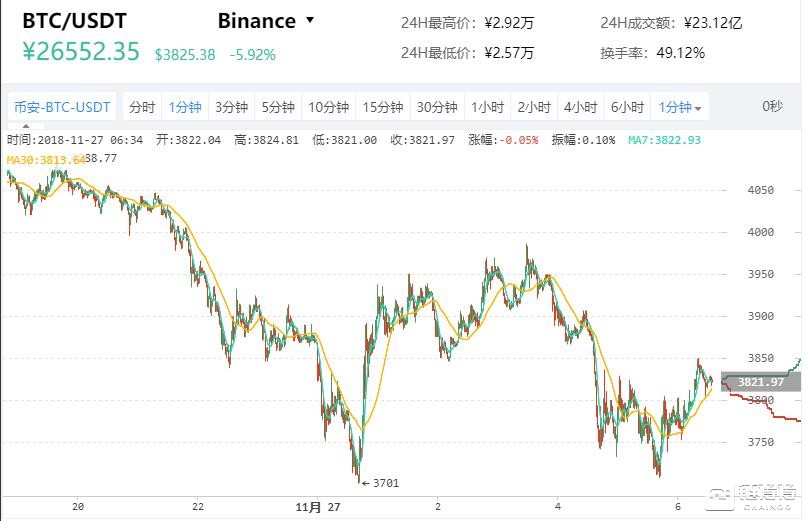This screenshot has height=521, width=806.
Task: Click the 收:3821.97 close price readout
Action: click(x=423, y=140)
